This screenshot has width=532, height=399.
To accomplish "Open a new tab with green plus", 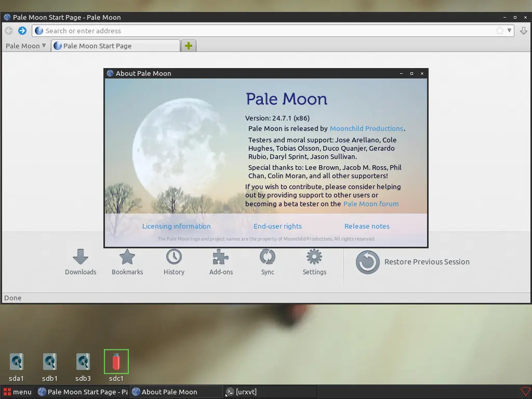I will (189, 46).
